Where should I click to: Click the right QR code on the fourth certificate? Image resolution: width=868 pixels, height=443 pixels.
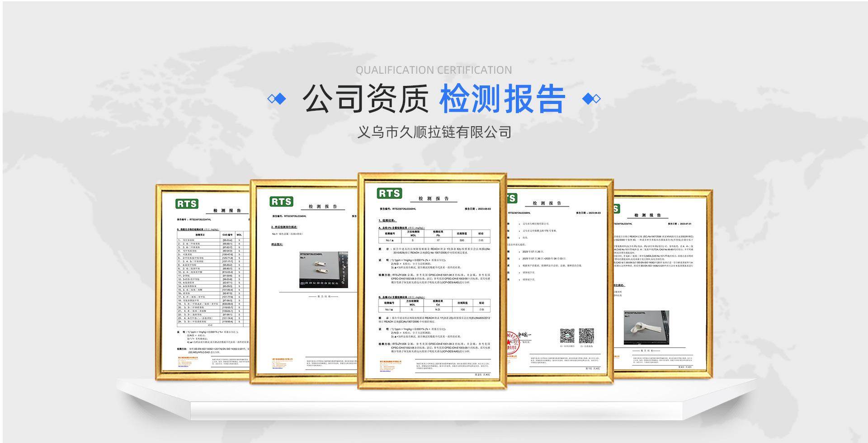click(x=586, y=336)
